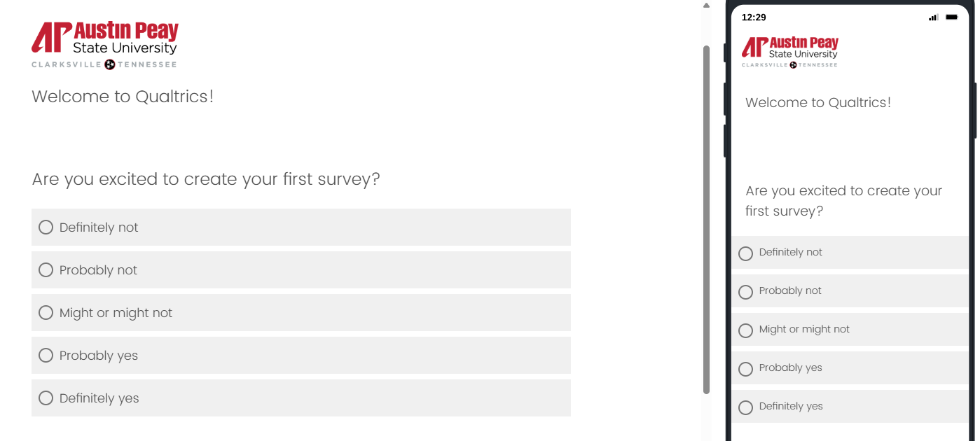Select "Probably not" in desktop preview
The width and height of the screenshot is (980, 441).
[46, 270]
